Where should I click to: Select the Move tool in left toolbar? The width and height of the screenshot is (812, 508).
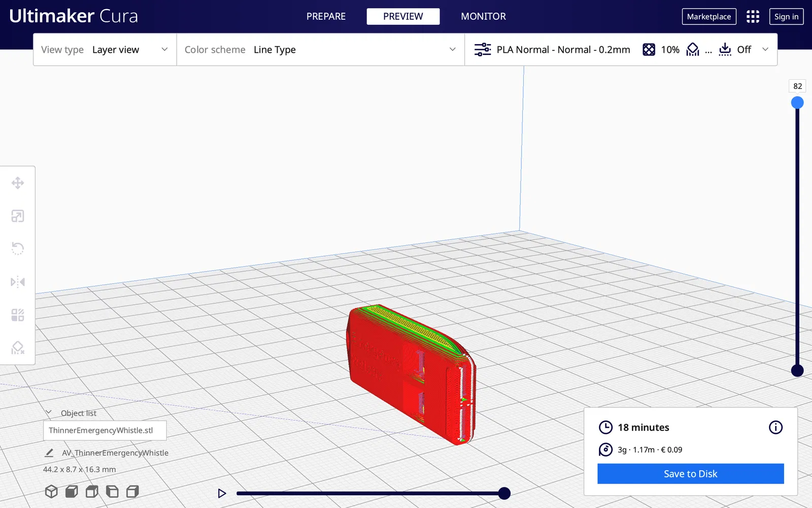pyautogui.click(x=18, y=183)
